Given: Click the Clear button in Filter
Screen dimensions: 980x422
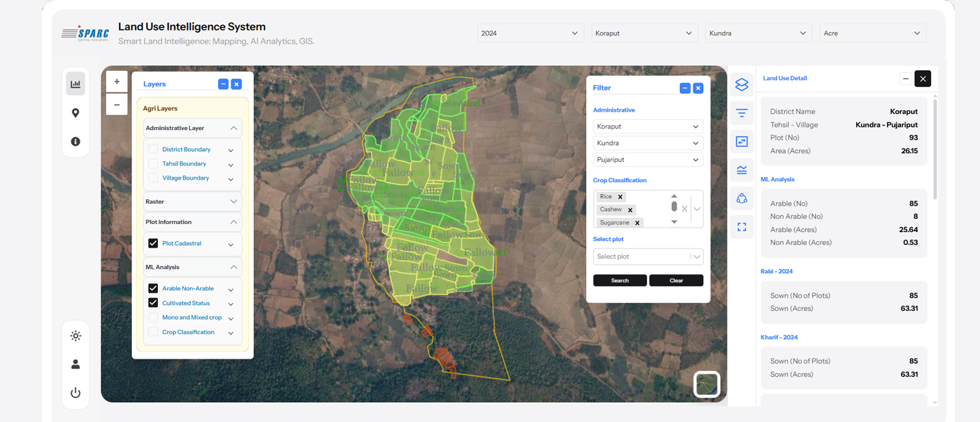Looking at the screenshot, I should click(676, 280).
